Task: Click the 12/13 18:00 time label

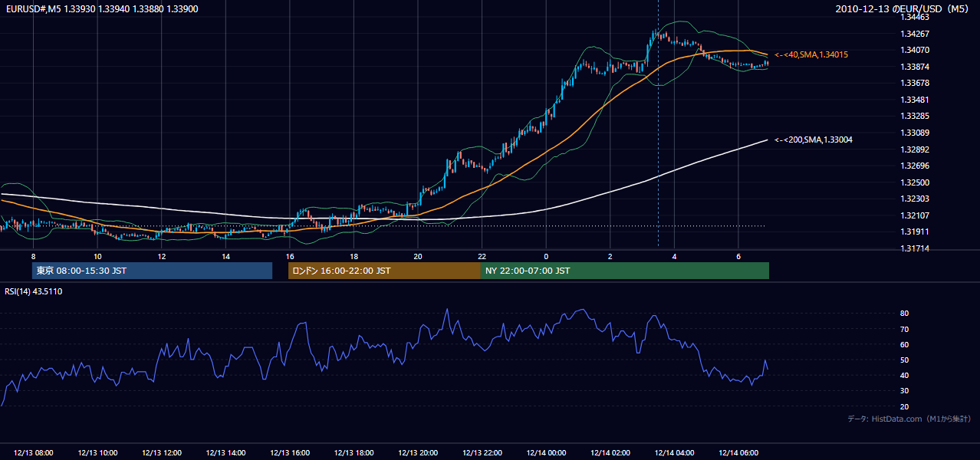Action: click(x=354, y=453)
